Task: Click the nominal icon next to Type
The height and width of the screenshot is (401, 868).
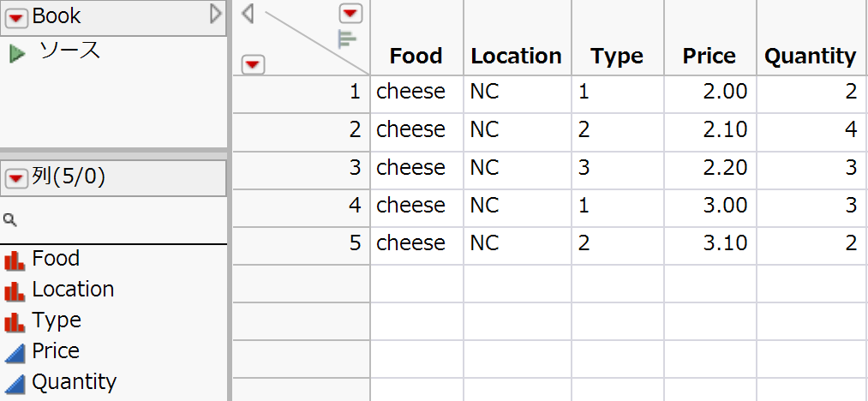Action: pyautogui.click(x=15, y=321)
